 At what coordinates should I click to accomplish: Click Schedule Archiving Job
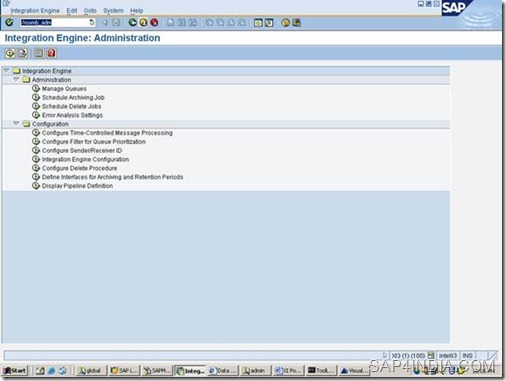tap(73, 97)
